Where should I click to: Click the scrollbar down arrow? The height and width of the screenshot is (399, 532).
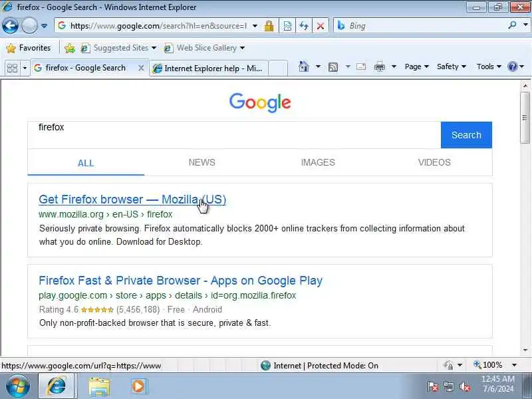(525, 350)
